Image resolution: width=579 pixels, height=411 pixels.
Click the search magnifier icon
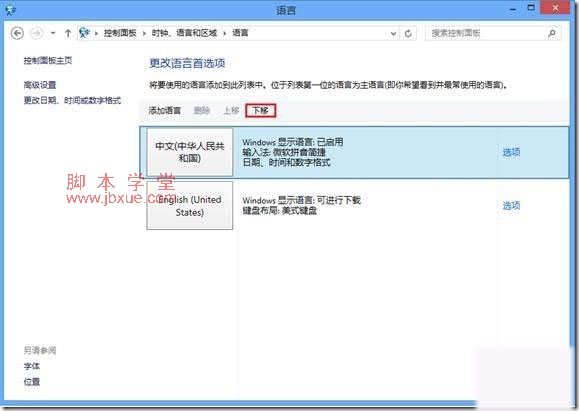coord(552,34)
